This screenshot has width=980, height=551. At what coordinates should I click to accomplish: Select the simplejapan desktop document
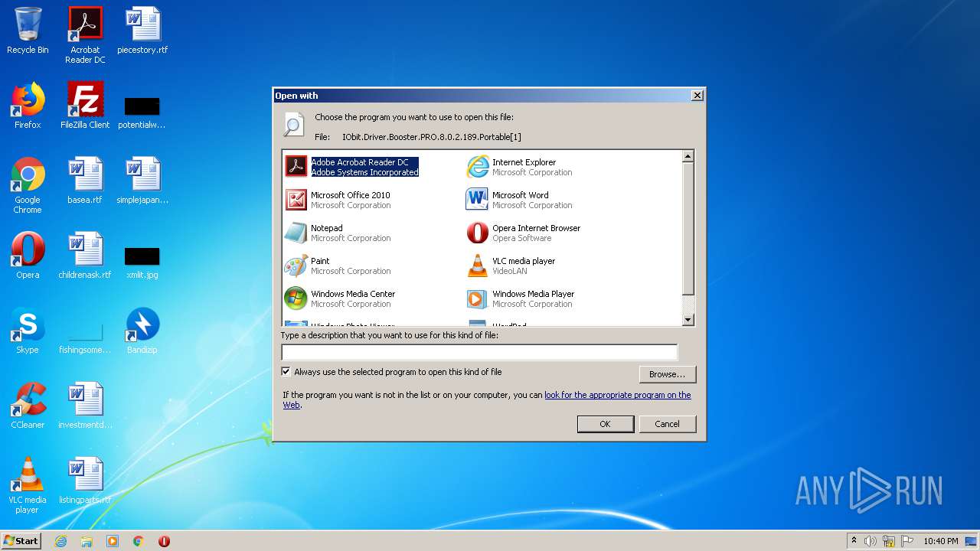[142, 181]
